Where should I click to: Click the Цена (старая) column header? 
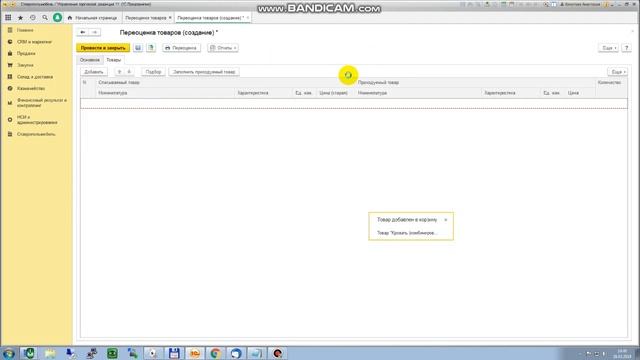coord(333,93)
